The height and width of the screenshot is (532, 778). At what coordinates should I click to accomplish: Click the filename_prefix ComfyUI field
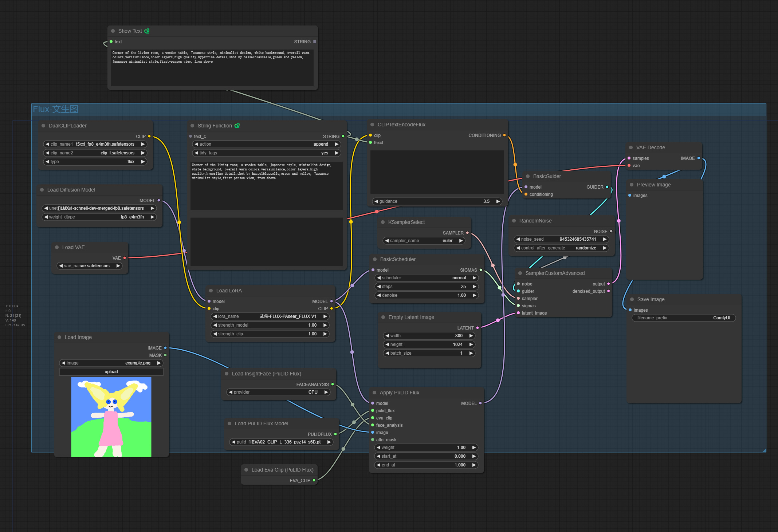tap(683, 318)
